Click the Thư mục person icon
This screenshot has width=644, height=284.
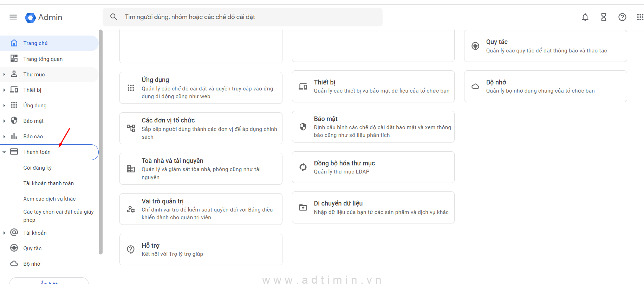pos(14,74)
